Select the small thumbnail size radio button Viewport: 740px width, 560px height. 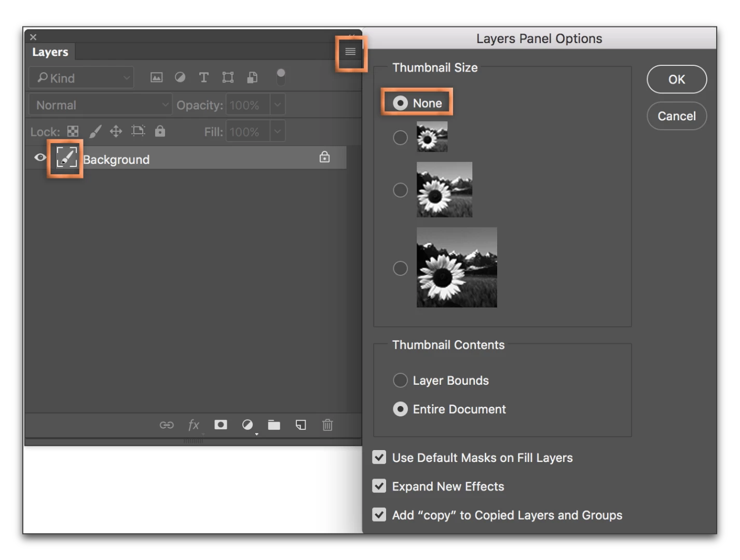pyautogui.click(x=400, y=137)
